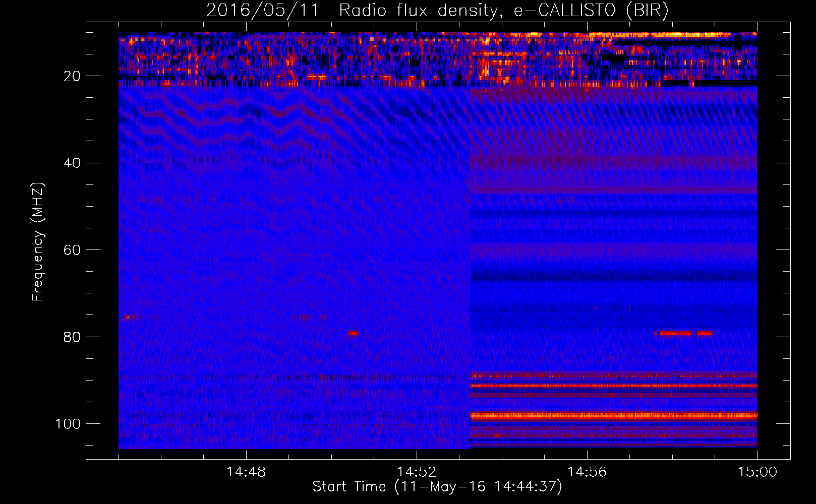816x504 pixels.
Task: Click the 100 frequency tick label
Action: pyautogui.click(x=68, y=424)
